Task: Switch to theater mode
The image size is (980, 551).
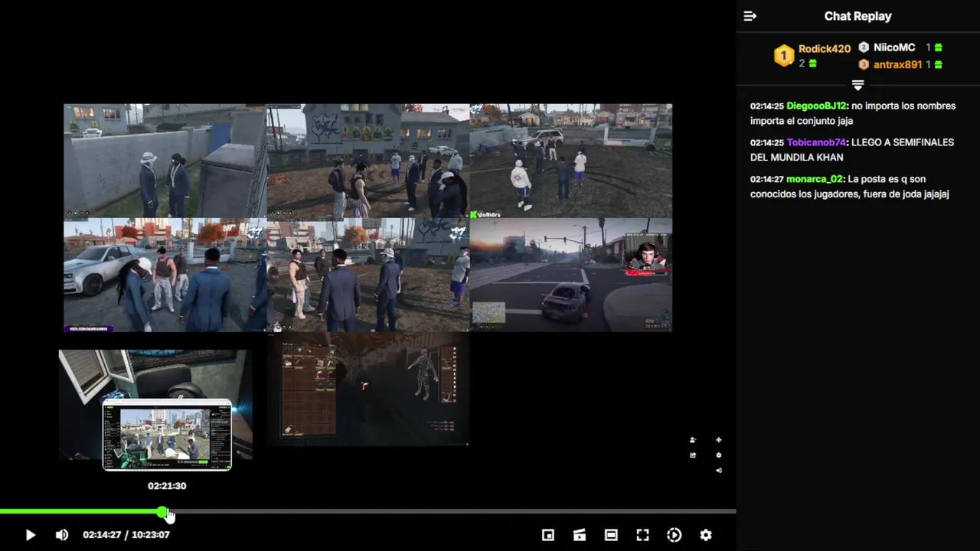Action: click(x=611, y=535)
